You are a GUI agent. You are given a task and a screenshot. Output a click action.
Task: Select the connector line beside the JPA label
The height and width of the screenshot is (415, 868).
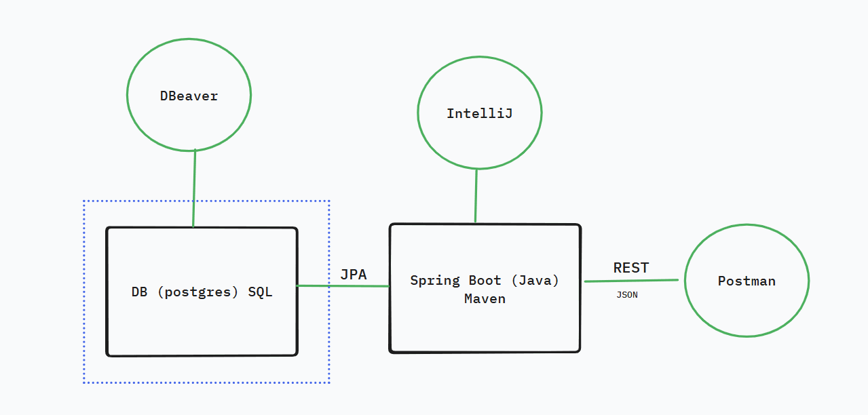(x=343, y=286)
